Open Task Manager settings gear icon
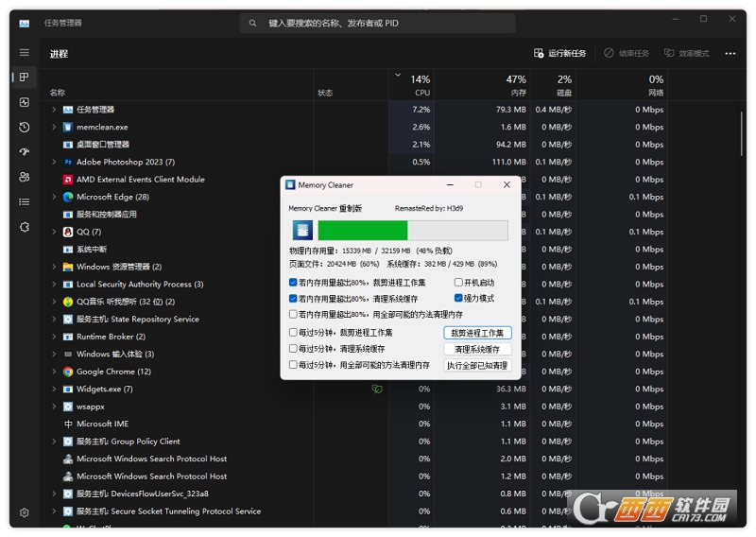Viewport: 756px width, 537px height. point(25,512)
